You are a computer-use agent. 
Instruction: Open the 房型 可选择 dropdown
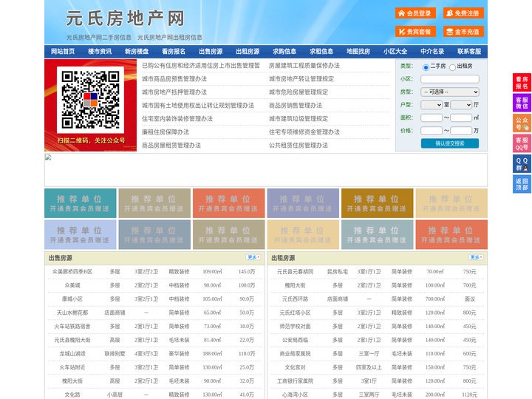click(450, 92)
